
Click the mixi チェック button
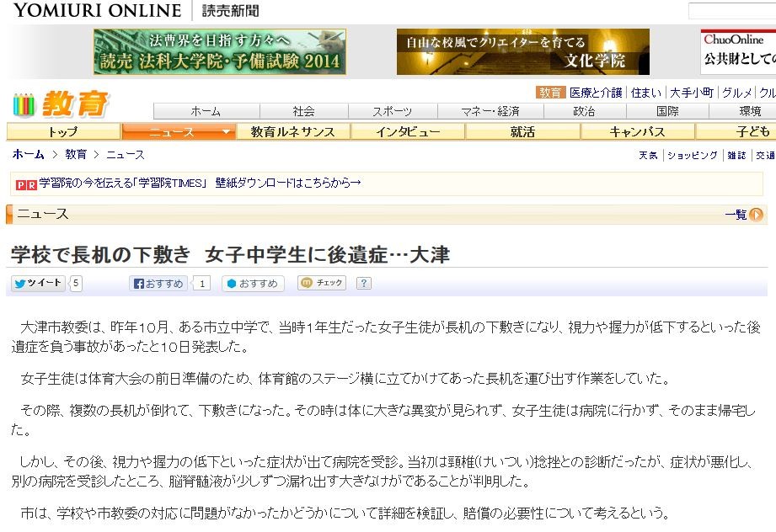[x=322, y=283]
